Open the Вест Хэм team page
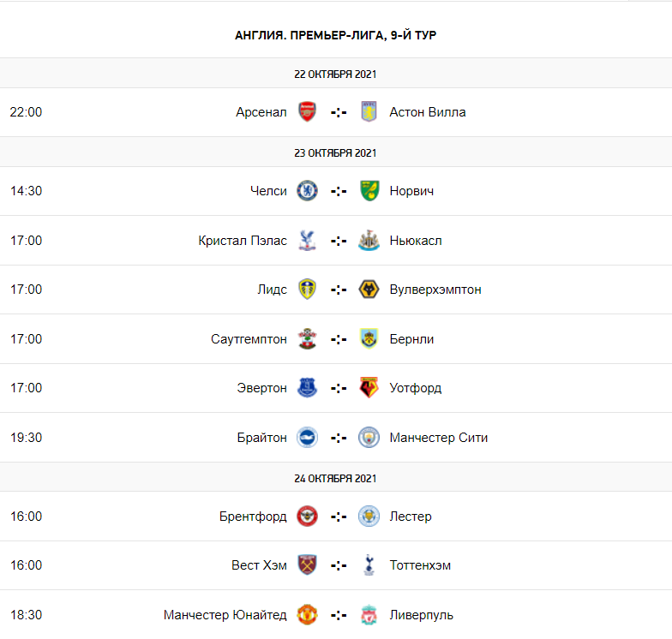The height and width of the screenshot is (639, 672). [x=259, y=565]
